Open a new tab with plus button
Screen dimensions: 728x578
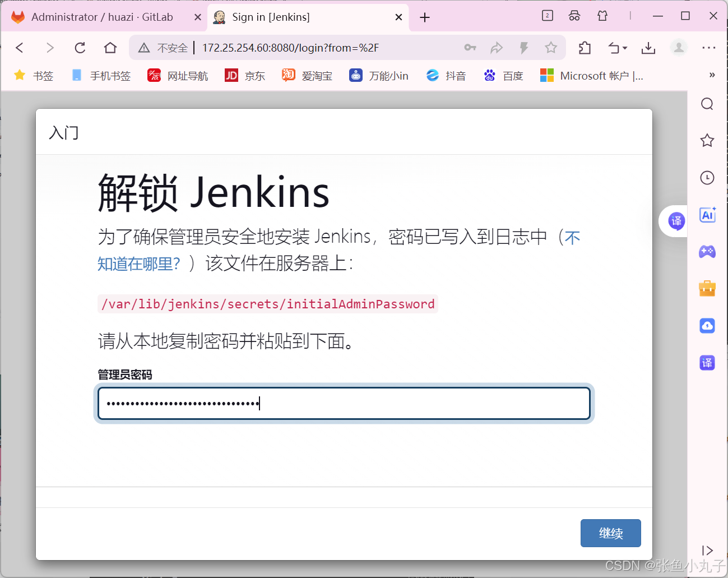(425, 17)
